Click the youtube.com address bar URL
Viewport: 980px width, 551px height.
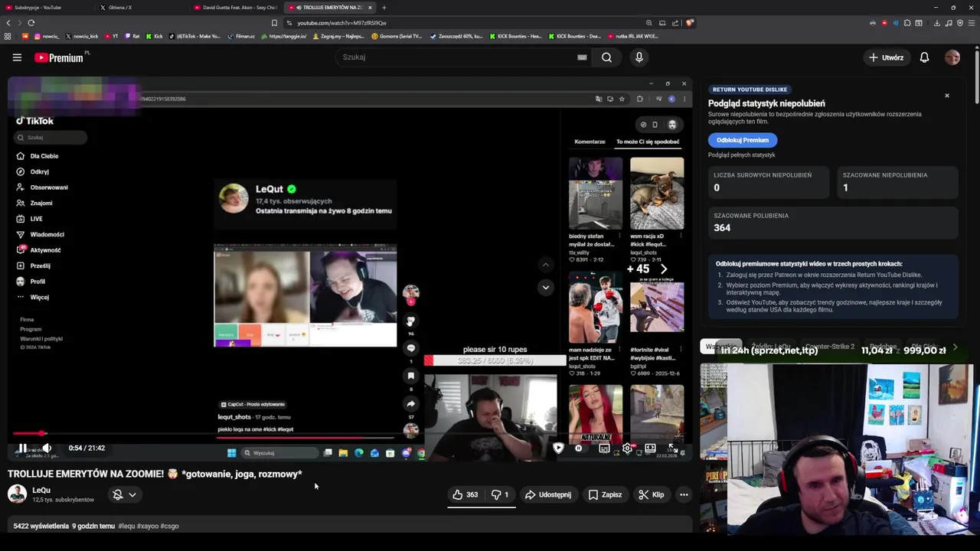(341, 23)
